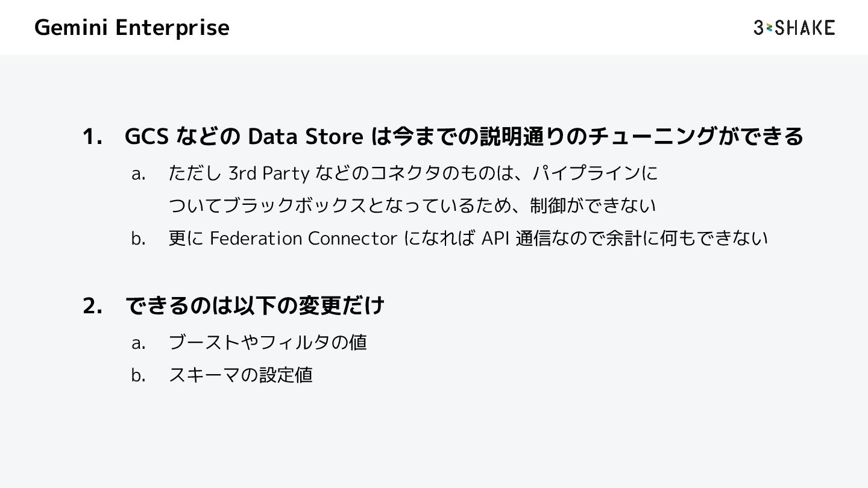The image size is (868, 488).
Task: Click the "制御ができない" phrase
Action: [x=593, y=206]
